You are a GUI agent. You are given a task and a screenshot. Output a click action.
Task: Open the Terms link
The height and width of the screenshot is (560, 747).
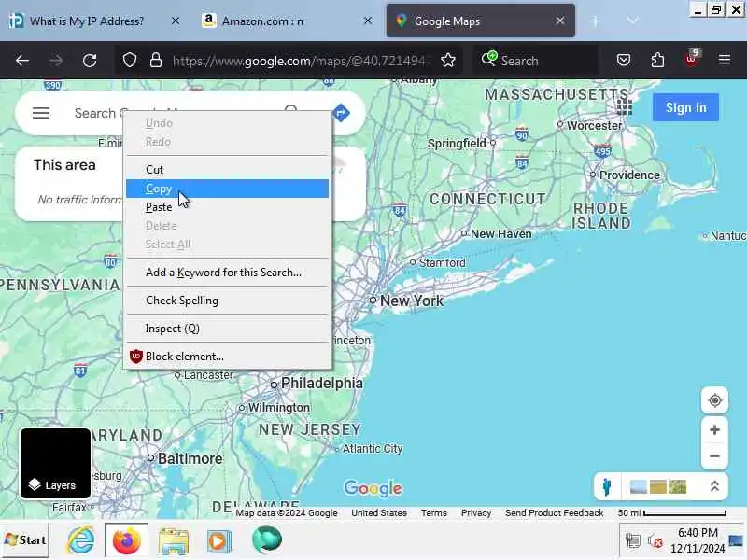[x=434, y=512]
